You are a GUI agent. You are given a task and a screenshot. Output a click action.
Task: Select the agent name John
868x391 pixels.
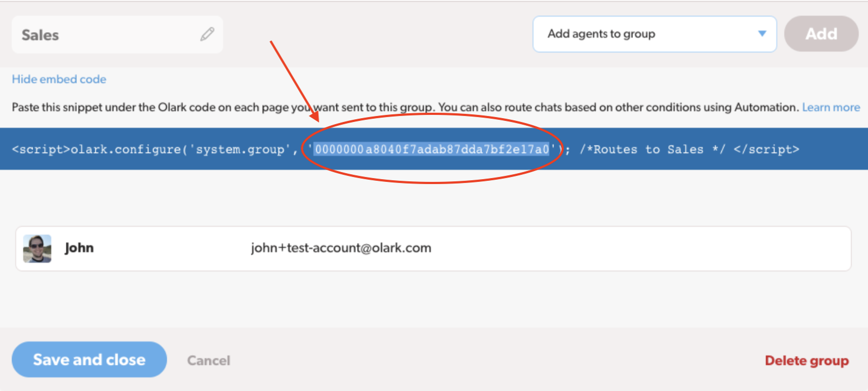point(80,248)
